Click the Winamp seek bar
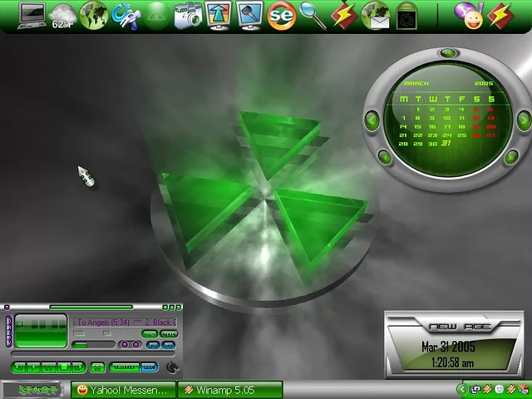Image resolution: width=532 pixels, height=399 pixels. point(93,353)
